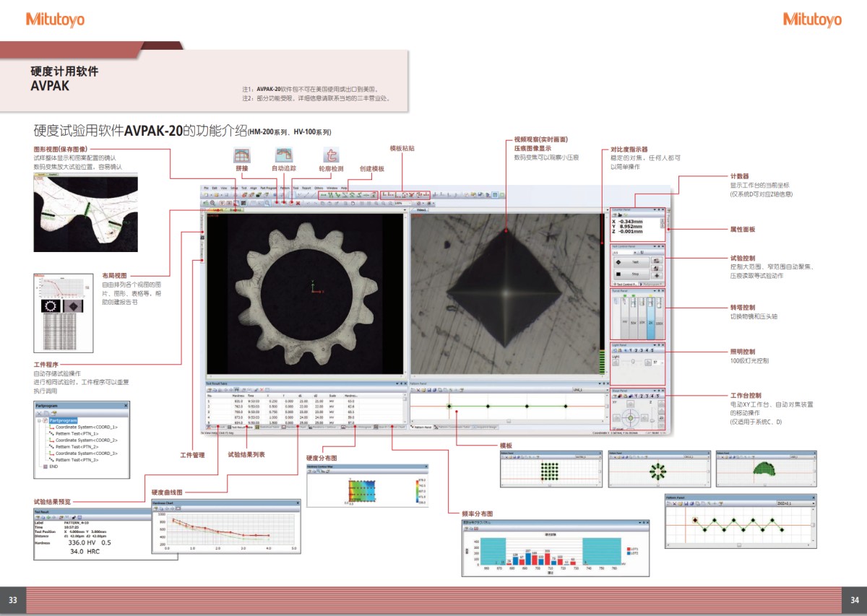The image size is (867, 616).
Task: Click the light increase arrow right of Light slider
Action: click(x=647, y=362)
